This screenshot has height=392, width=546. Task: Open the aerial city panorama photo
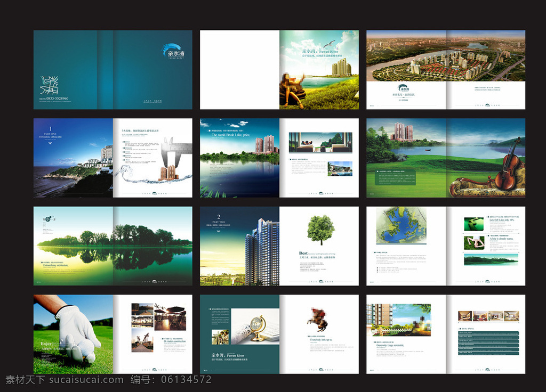tap(446, 55)
